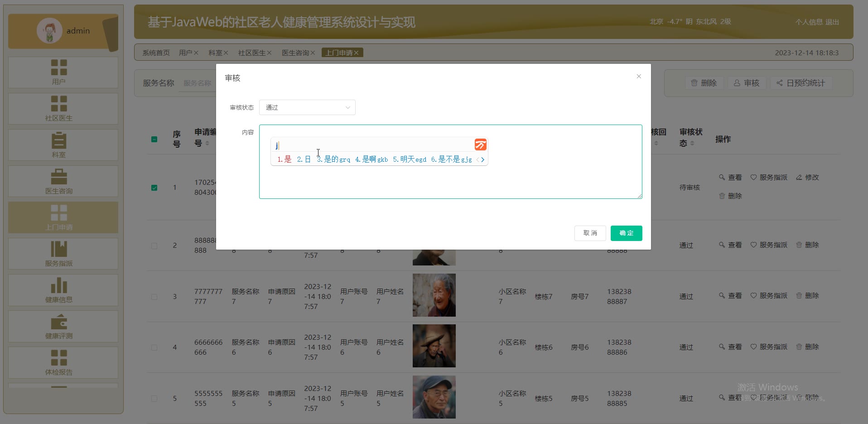Click the toolbar 审核 button

point(747,83)
